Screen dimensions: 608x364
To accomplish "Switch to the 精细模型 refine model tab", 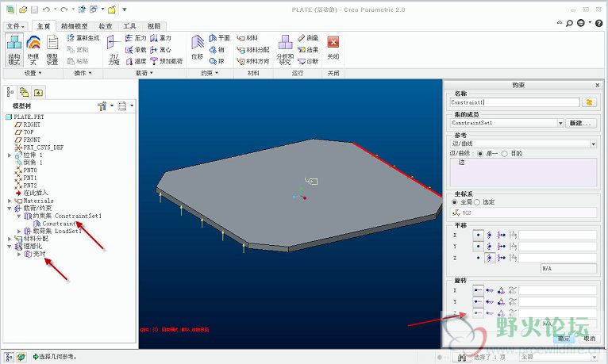I will click(74, 26).
